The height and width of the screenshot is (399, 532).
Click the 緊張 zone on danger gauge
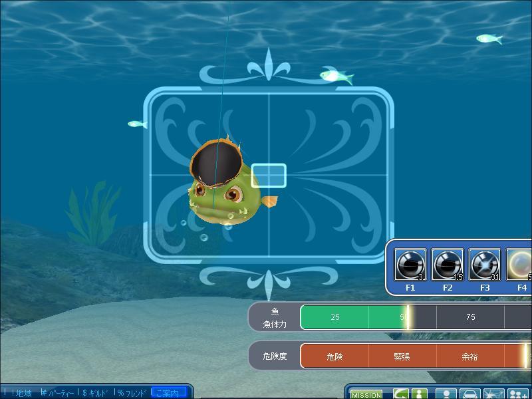402,356
